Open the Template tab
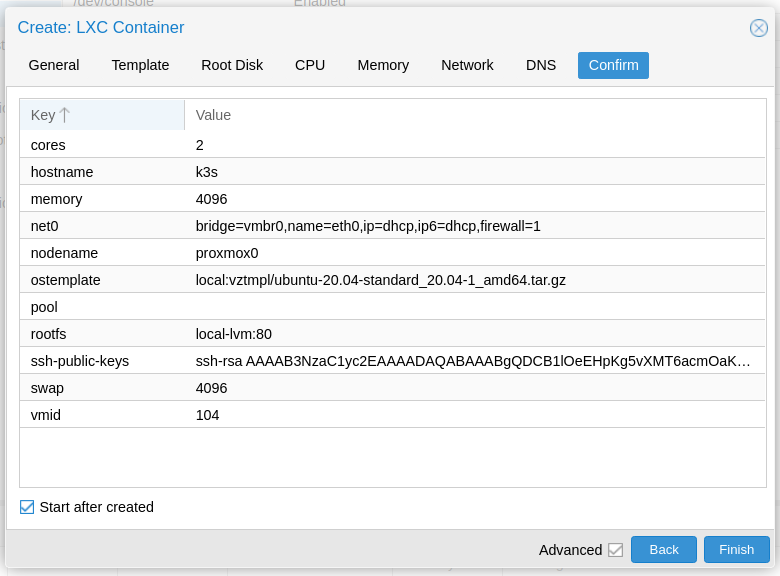Screen dimensions: 780x576 140,65
